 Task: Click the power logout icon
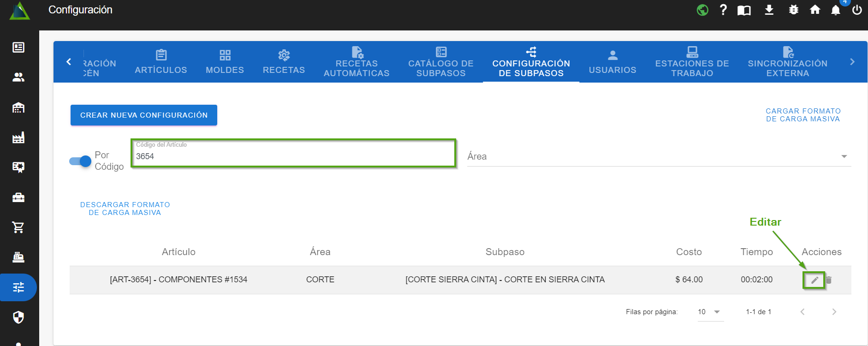click(857, 10)
